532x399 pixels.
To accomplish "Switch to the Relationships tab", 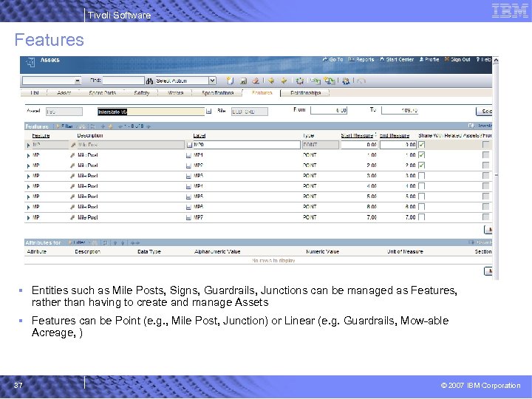I will [305, 93].
